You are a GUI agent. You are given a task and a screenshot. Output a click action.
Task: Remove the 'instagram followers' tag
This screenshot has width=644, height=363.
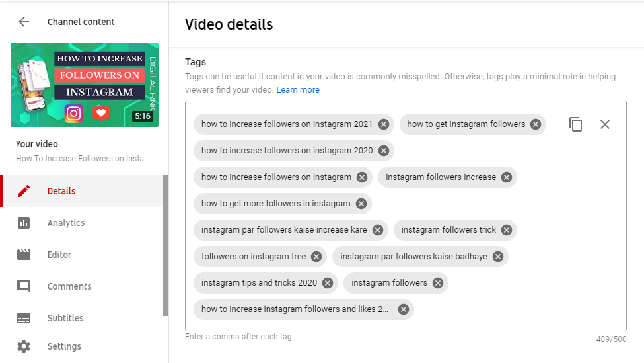tap(438, 283)
